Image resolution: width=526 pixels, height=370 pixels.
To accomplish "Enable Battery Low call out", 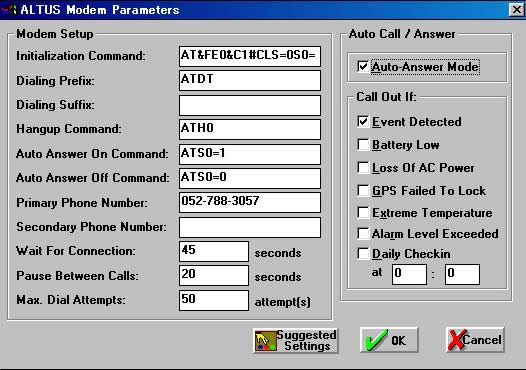I will (x=363, y=145).
